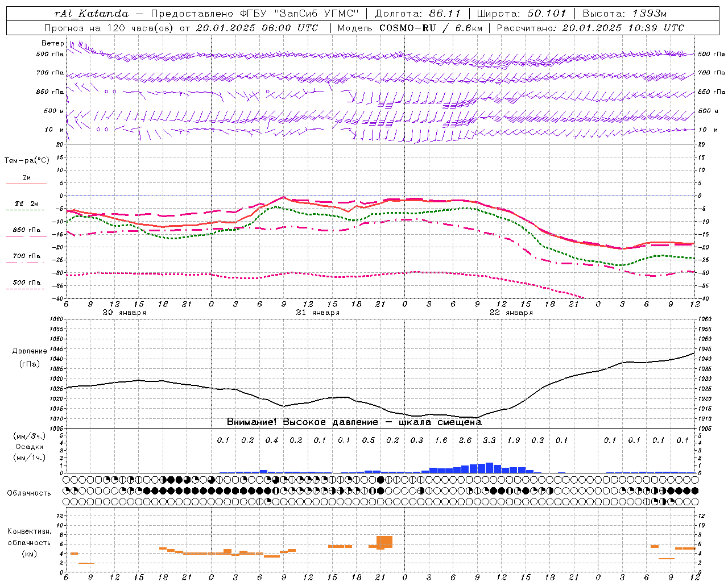Click the 'Широта: 50.101' header field
Screen dimensions: 728x582
(x=522, y=14)
